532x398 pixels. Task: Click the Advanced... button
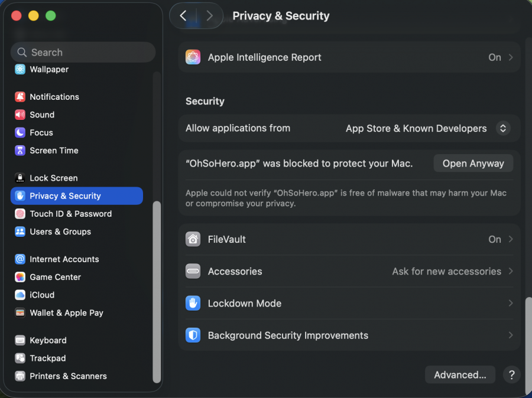[460, 374]
